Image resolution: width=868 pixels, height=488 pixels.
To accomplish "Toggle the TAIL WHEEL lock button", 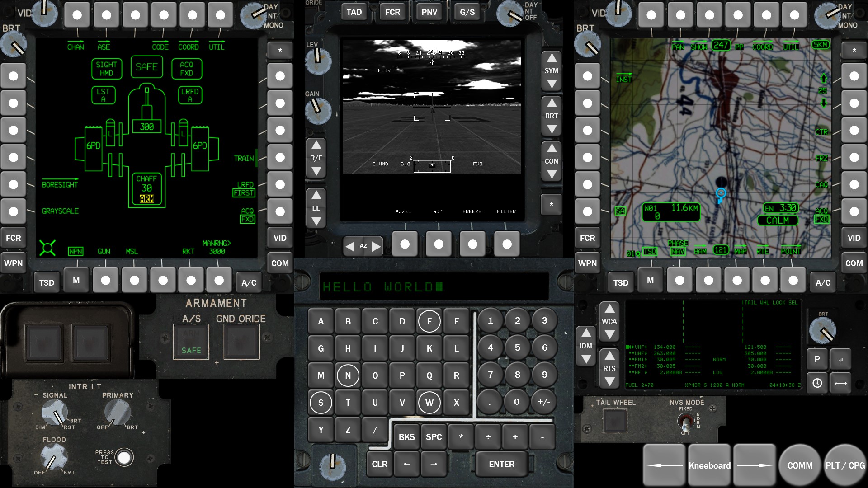I will 615,421.
